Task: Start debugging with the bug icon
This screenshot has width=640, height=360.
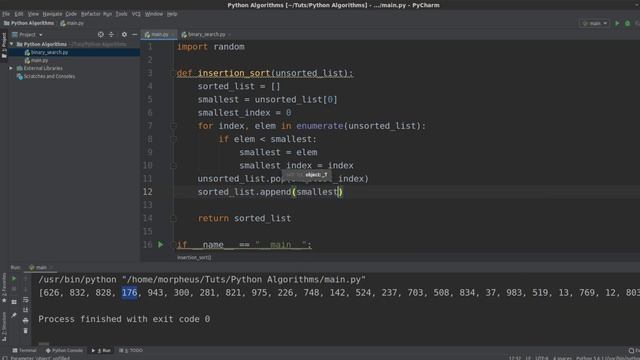Action: click(628, 23)
